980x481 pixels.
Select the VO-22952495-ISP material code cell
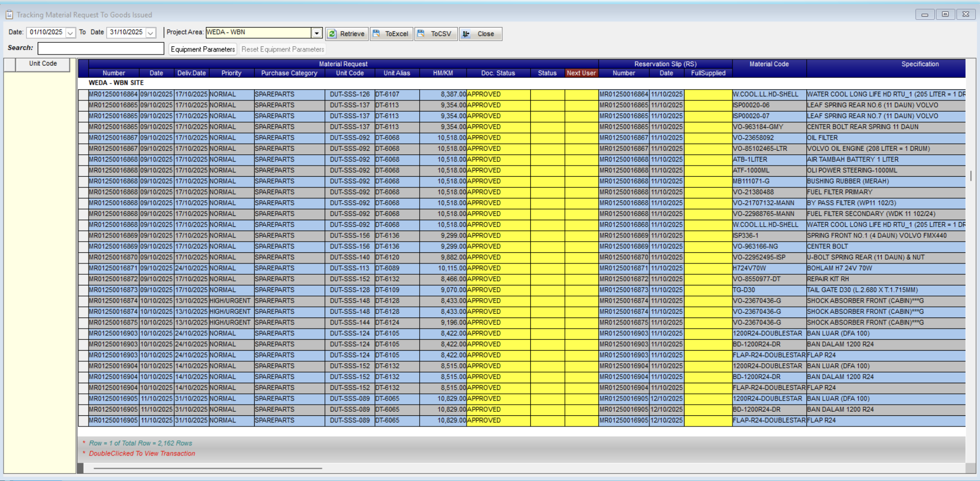point(769,257)
